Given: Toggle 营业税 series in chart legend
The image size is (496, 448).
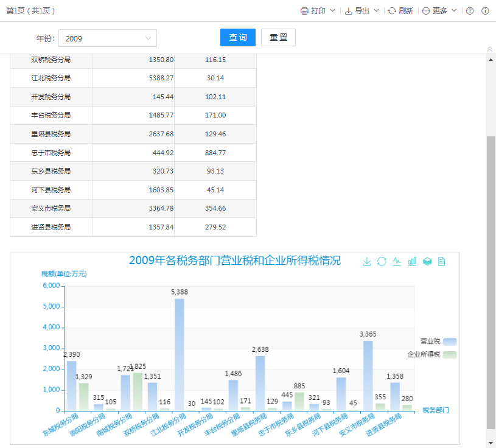Looking at the screenshot, I should 449,341.
